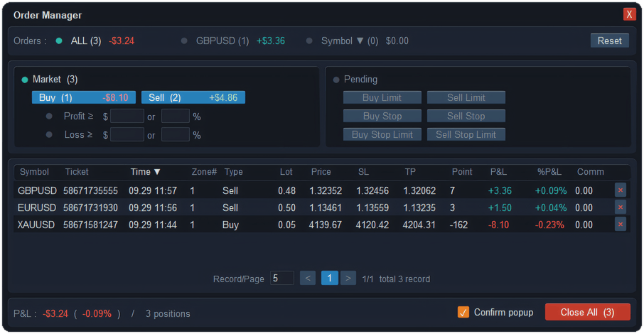The image size is (644, 334).
Task: Close the Order Manager window
Action: click(629, 14)
